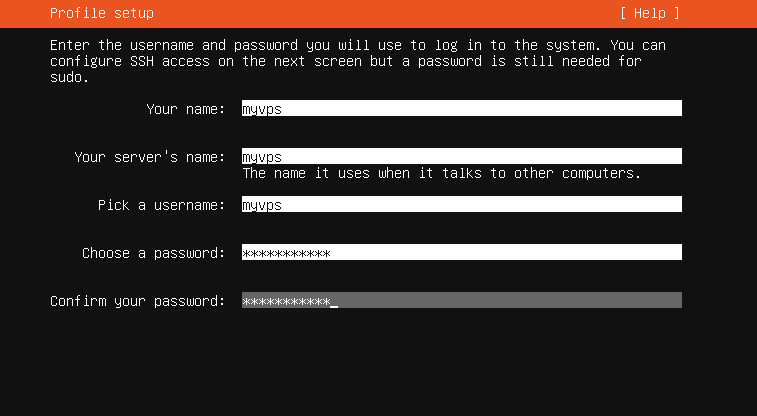Click the myvps text in username field
The image size is (757, 416).
click(262, 205)
